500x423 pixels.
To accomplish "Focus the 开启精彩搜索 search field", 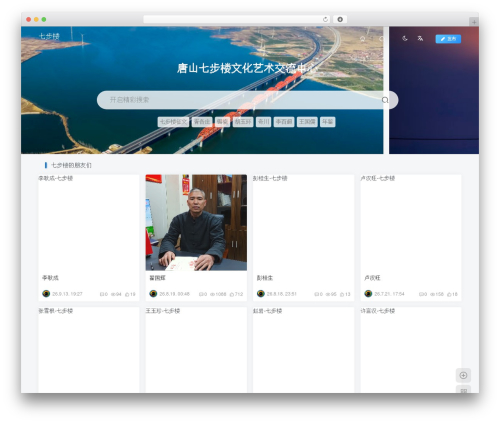I will coord(247,100).
